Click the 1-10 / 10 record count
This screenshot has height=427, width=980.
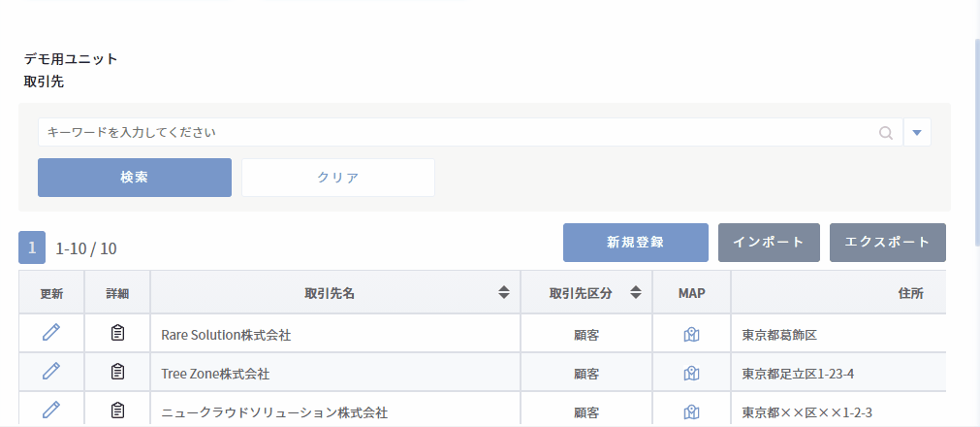86,248
